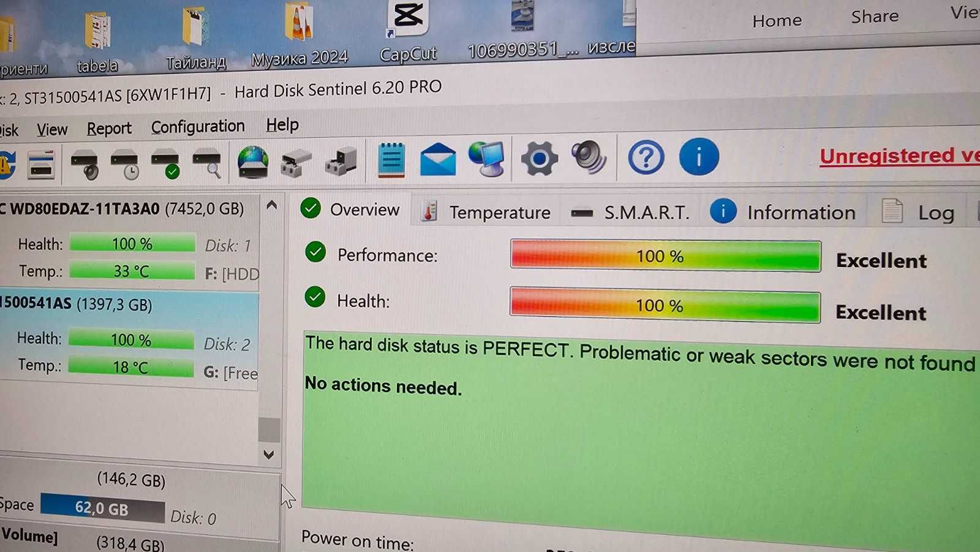This screenshot has height=552, width=980.
Task: Open the report notepad icon
Action: (391, 160)
